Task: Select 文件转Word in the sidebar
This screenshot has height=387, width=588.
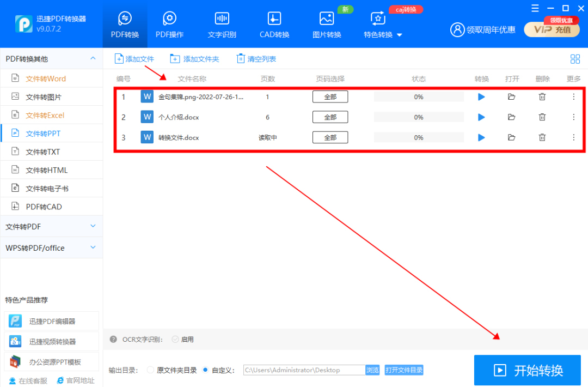Action: pos(51,78)
